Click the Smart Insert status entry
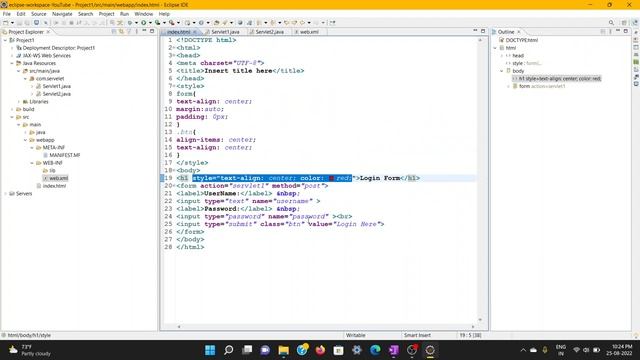 click(x=417, y=335)
